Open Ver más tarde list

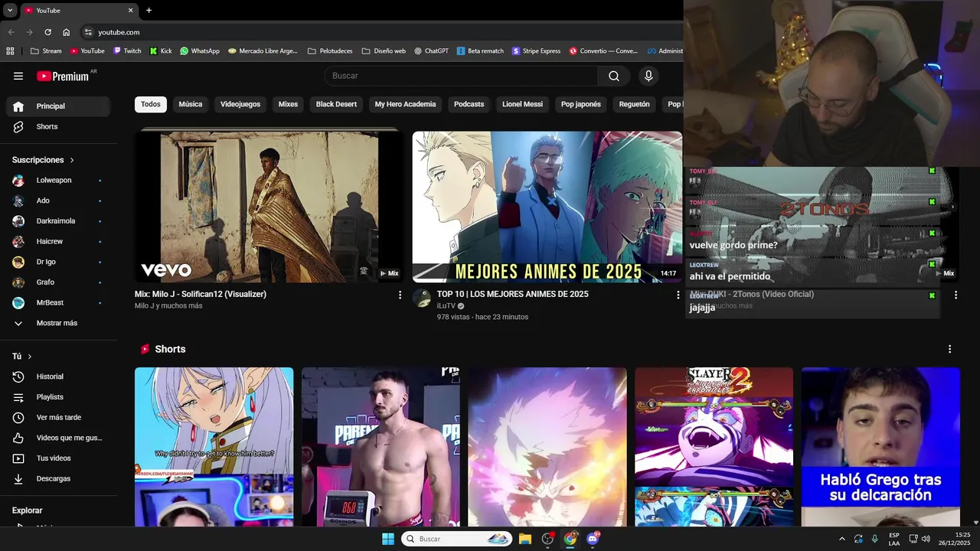(58, 418)
